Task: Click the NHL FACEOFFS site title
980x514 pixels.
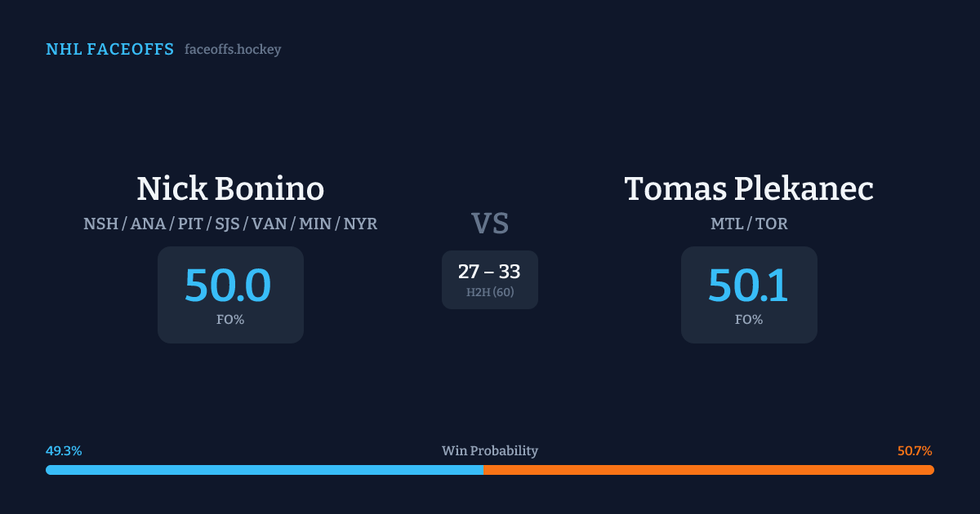Action: pyautogui.click(x=109, y=50)
